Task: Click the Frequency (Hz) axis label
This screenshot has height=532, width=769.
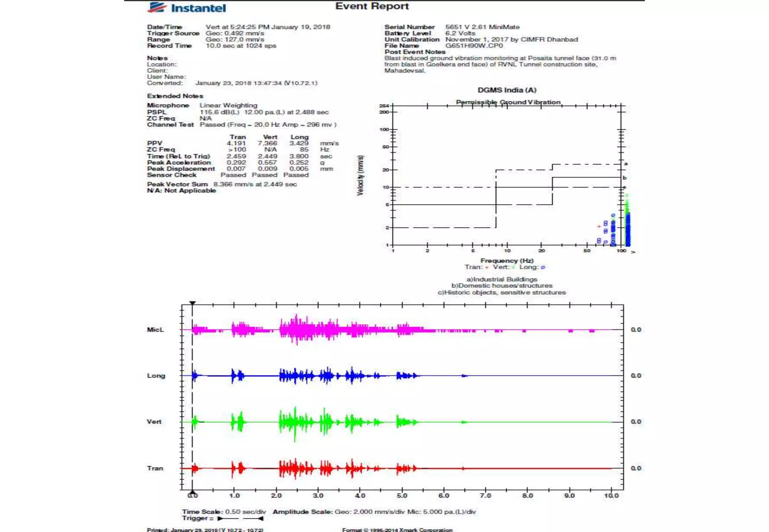Action: [507, 260]
